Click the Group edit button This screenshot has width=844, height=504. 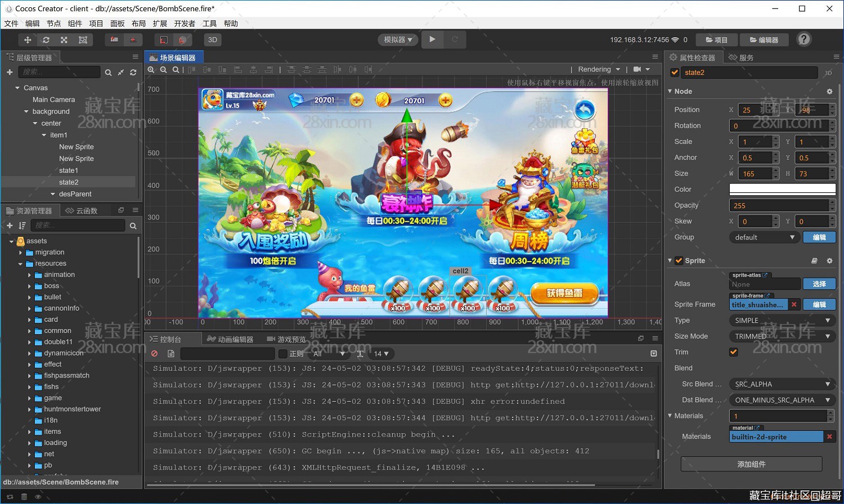(x=819, y=237)
